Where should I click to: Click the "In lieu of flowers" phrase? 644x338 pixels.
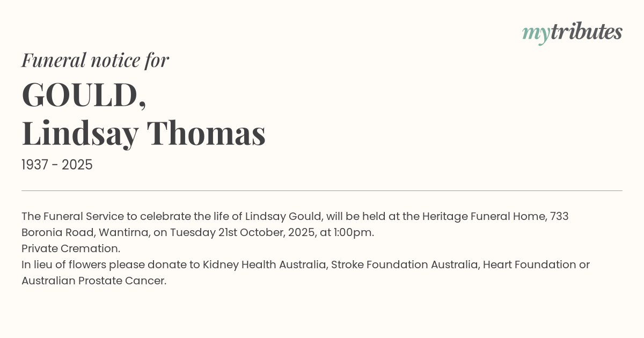64,264
